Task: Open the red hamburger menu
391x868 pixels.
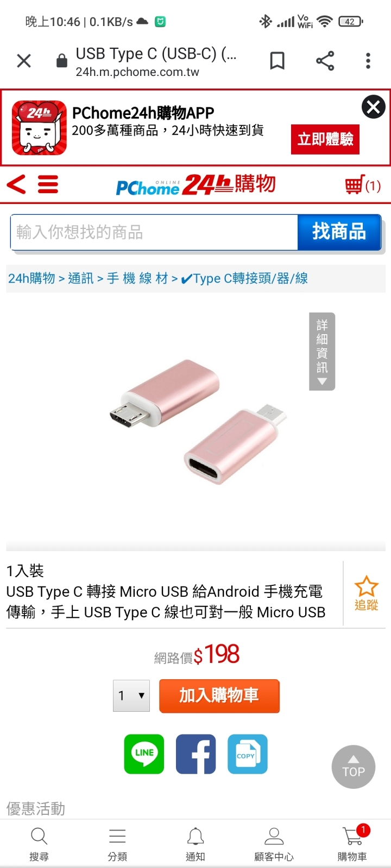Action: coord(48,185)
